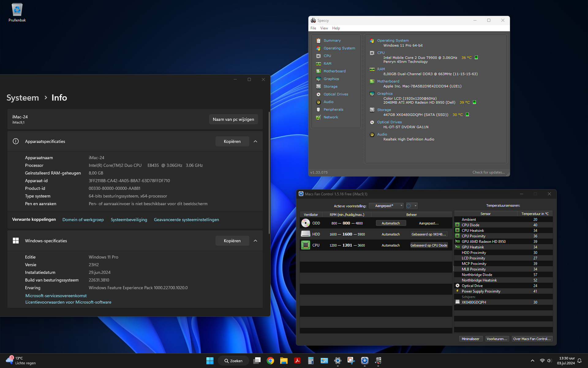Collapse the Windows-specificaties section
The width and height of the screenshot is (588, 368).
255,241
